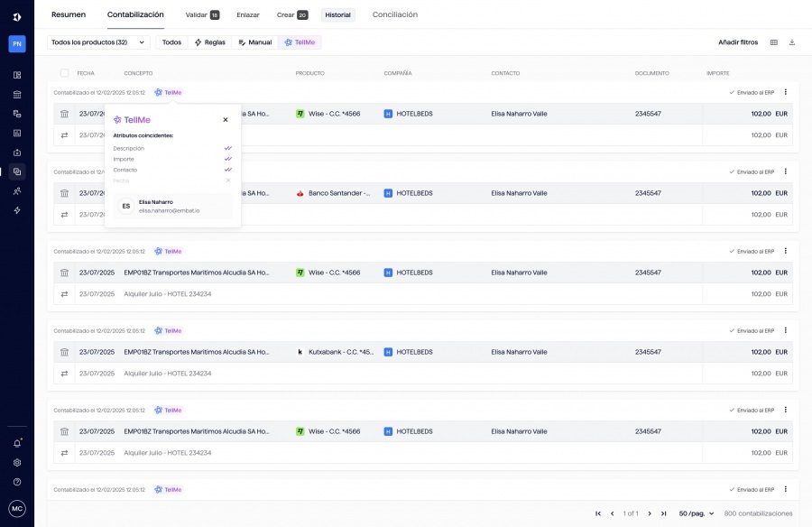Select the TellMe filter toggle
The image size is (812, 527).
(x=300, y=42)
